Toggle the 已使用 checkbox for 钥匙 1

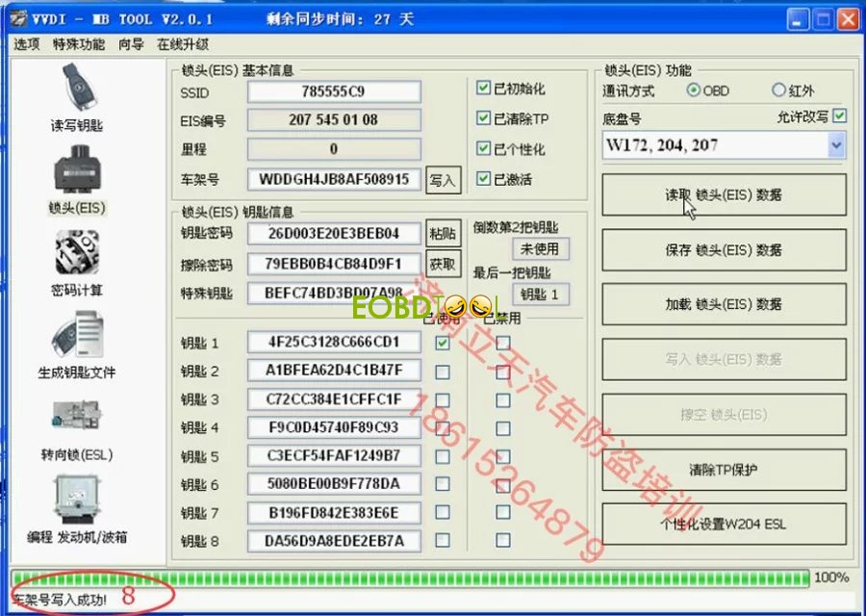(x=443, y=343)
